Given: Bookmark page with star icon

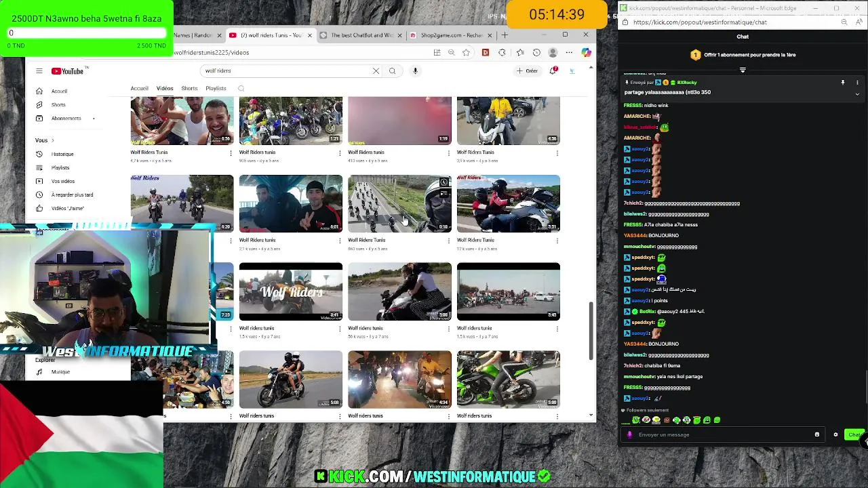Looking at the screenshot, I should [467, 52].
